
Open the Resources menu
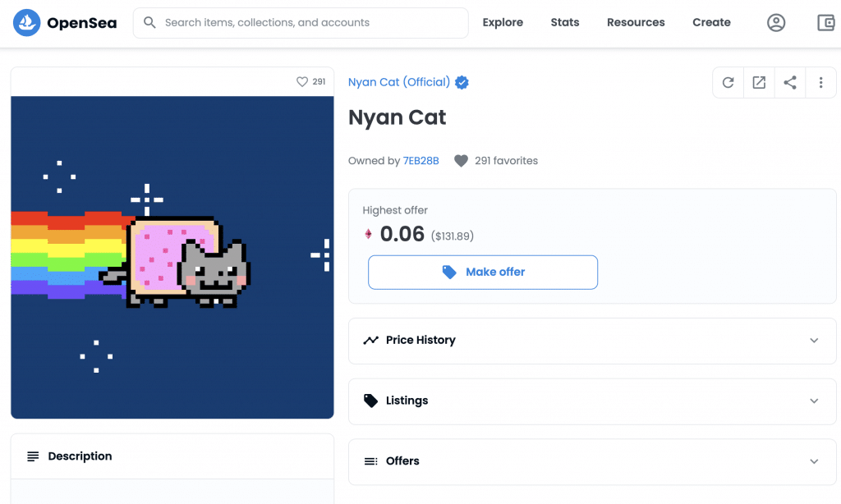[x=636, y=23]
